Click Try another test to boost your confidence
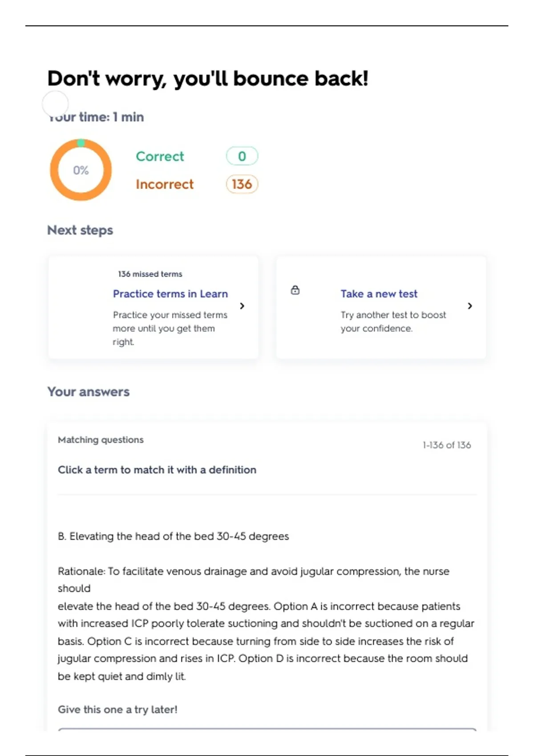534x756 pixels. click(393, 322)
